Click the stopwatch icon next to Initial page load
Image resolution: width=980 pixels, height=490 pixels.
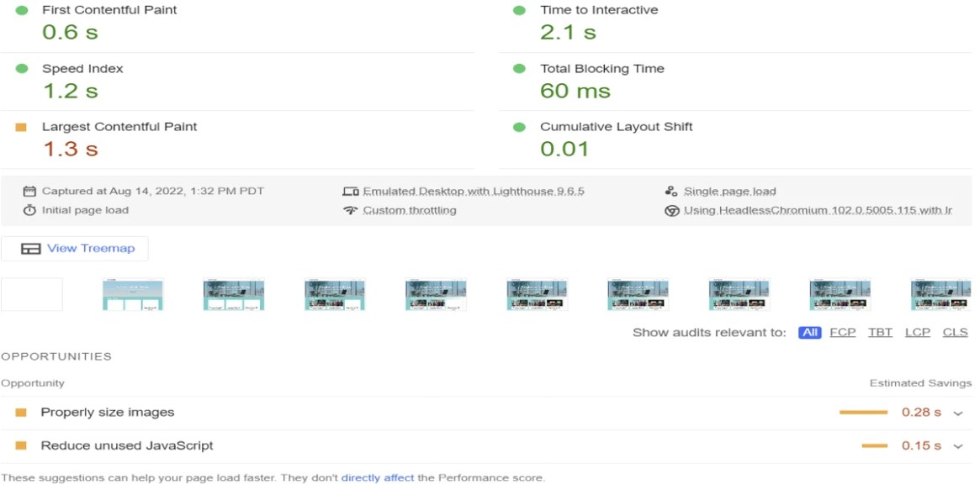29,210
